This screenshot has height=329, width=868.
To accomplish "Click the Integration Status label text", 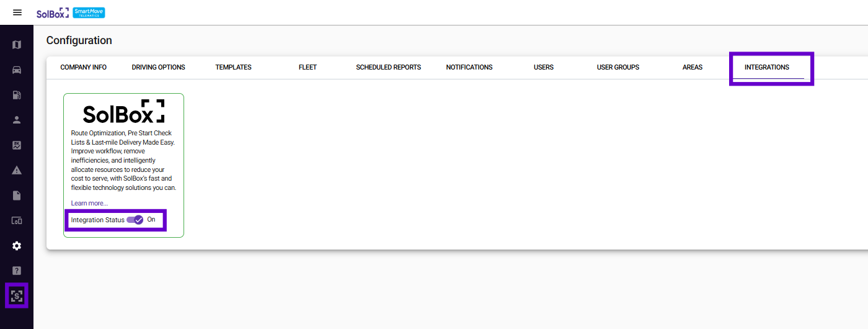I will 97,220.
